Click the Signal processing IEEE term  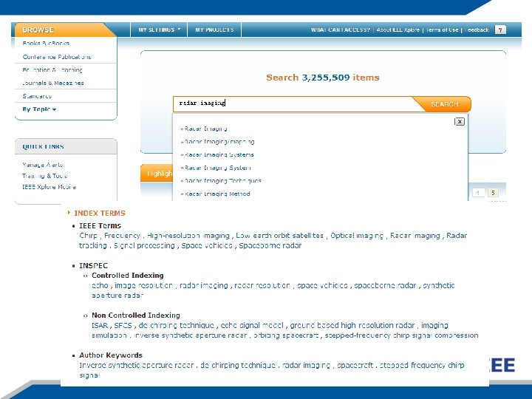click(x=144, y=245)
